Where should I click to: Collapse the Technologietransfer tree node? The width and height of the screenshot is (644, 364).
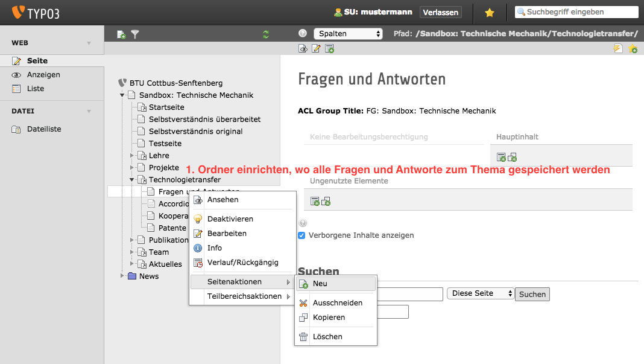tap(132, 180)
